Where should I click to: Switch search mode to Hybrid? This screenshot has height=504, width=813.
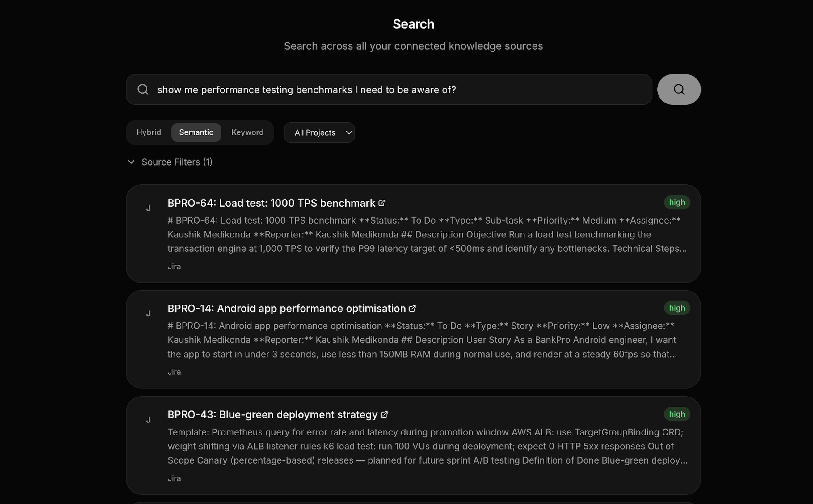(149, 132)
